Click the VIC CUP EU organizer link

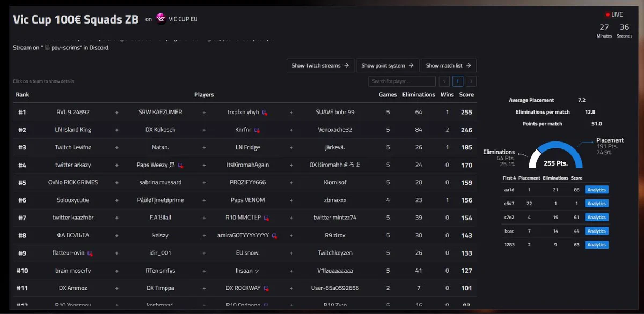click(183, 19)
